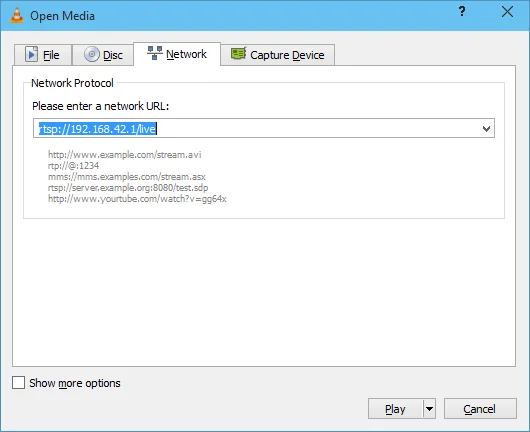This screenshot has height=432, width=530.
Task: Click example http://www.yourtube.com/watch?v=gg64x
Action: [x=137, y=199]
